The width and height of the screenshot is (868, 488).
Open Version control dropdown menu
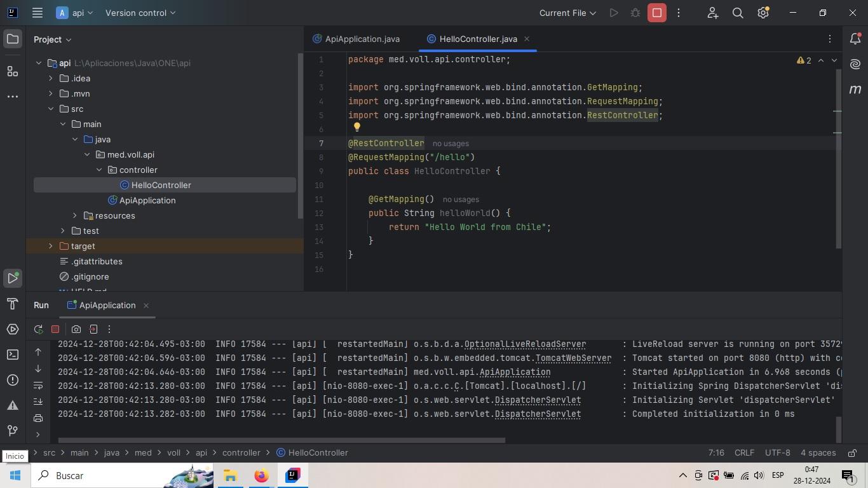coord(140,13)
